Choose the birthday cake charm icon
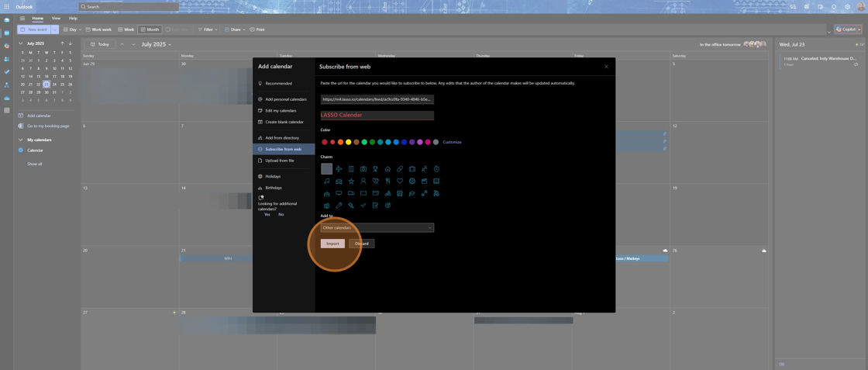This screenshot has height=370, width=868. 326,193
